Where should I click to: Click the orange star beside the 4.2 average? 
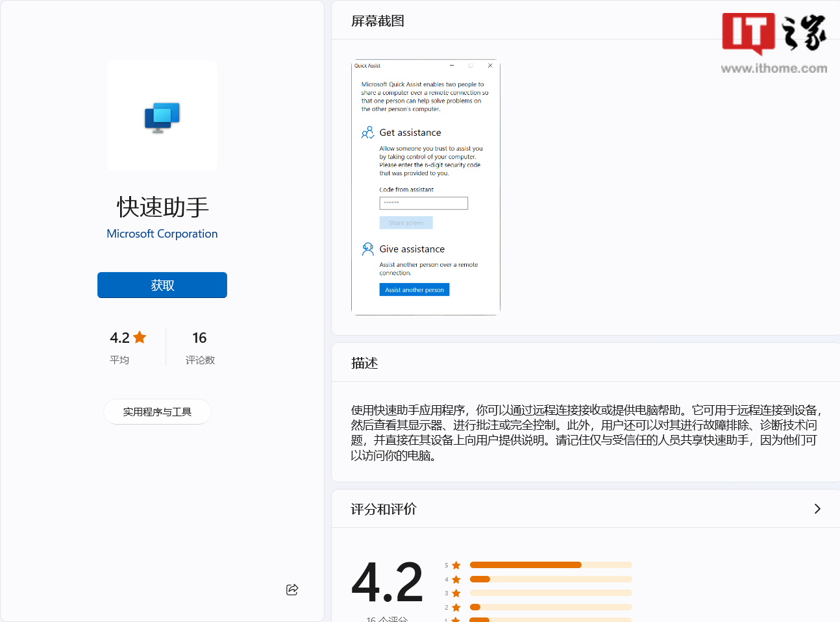[x=140, y=338]
